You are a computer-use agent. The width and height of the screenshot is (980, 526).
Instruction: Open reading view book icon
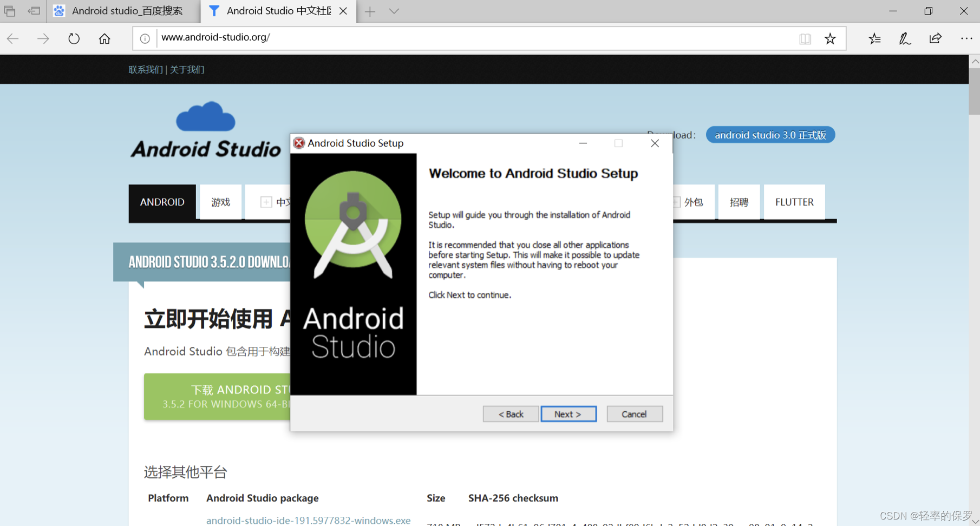[x=805, y=38]
